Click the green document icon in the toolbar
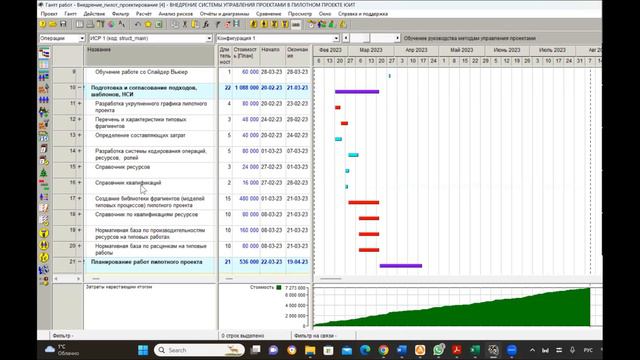 (x=159, y=24)
